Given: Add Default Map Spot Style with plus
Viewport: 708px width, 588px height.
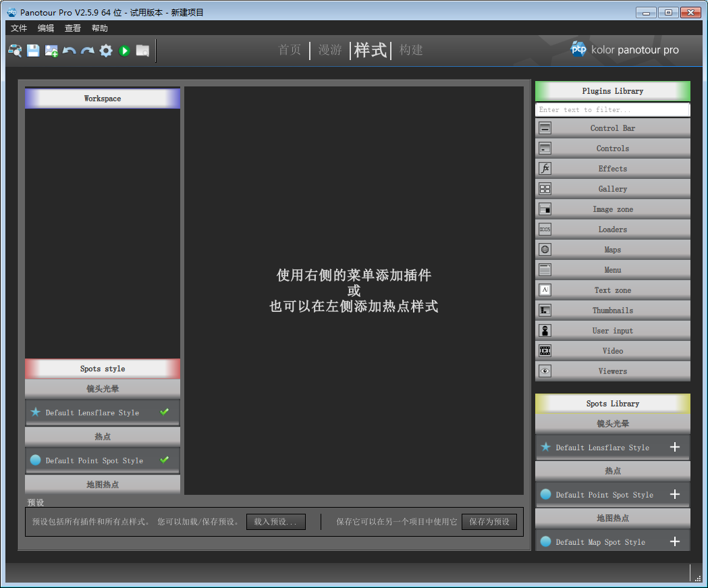Looking at the screenshot, I should tap(674, 541).
